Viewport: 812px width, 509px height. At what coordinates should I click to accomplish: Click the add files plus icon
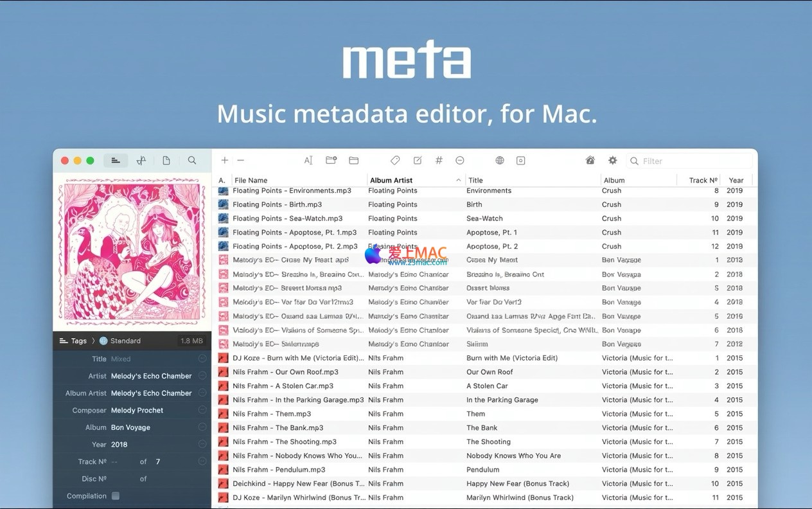click(224, 161)
